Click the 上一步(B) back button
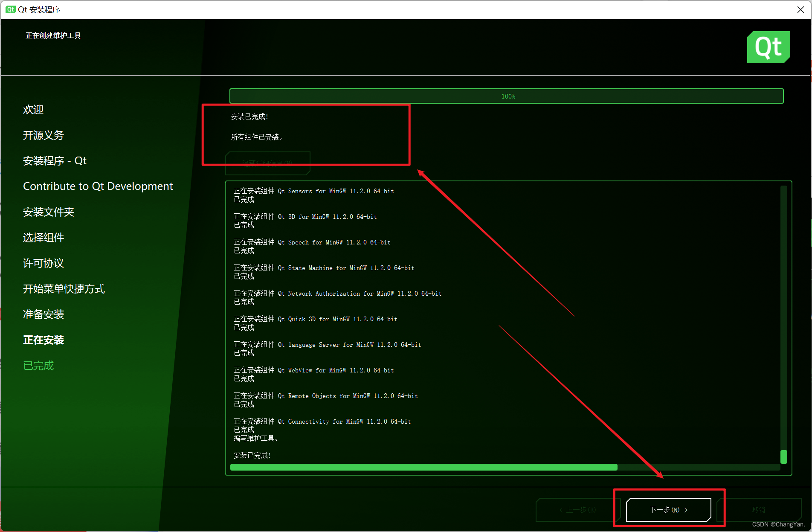The width and height of the screenshot is (812, 532). pyautogui.click(x=578, y=510)
